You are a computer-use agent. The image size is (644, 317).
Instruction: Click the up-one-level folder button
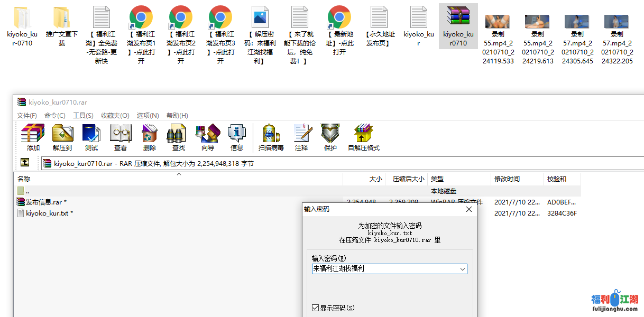25,163
